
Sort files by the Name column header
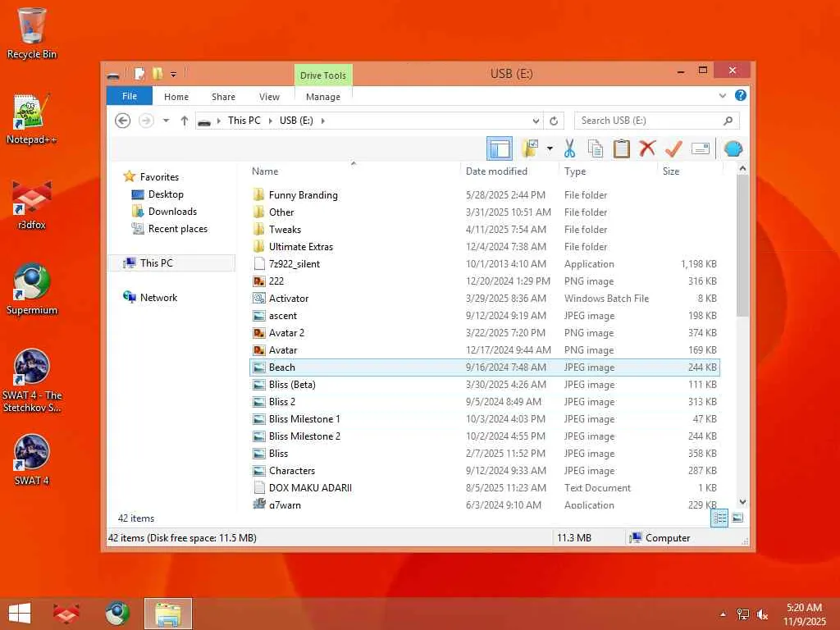[x=354, y=171]
